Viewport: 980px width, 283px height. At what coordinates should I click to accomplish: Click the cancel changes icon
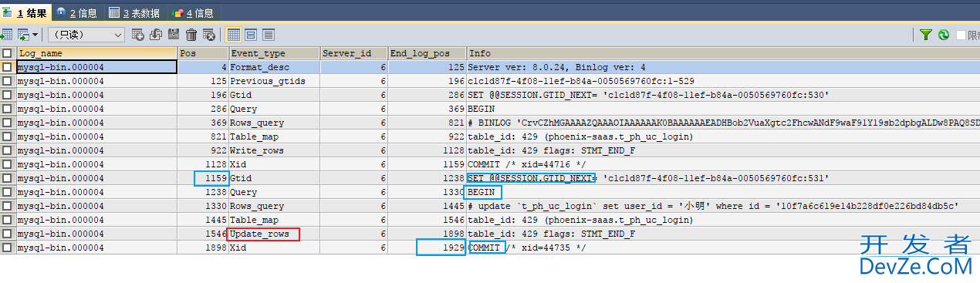click(x=208, y=35)
